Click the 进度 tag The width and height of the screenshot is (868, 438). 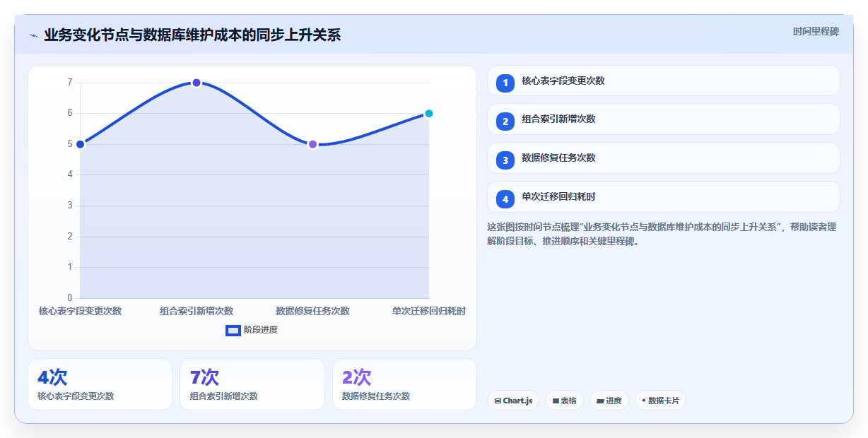pyautogui.click(x=609, y=401)
